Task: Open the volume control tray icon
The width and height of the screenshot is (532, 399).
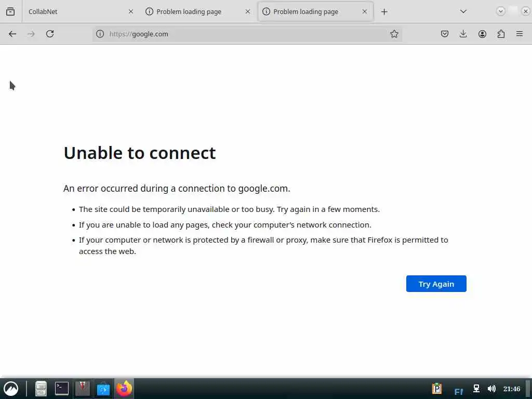Action: tap(491, 389)
